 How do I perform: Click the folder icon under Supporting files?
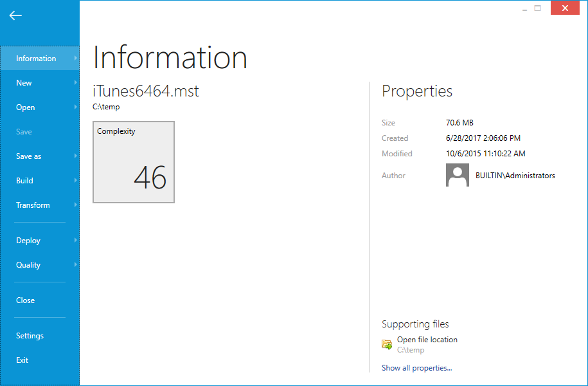(387, 344)
